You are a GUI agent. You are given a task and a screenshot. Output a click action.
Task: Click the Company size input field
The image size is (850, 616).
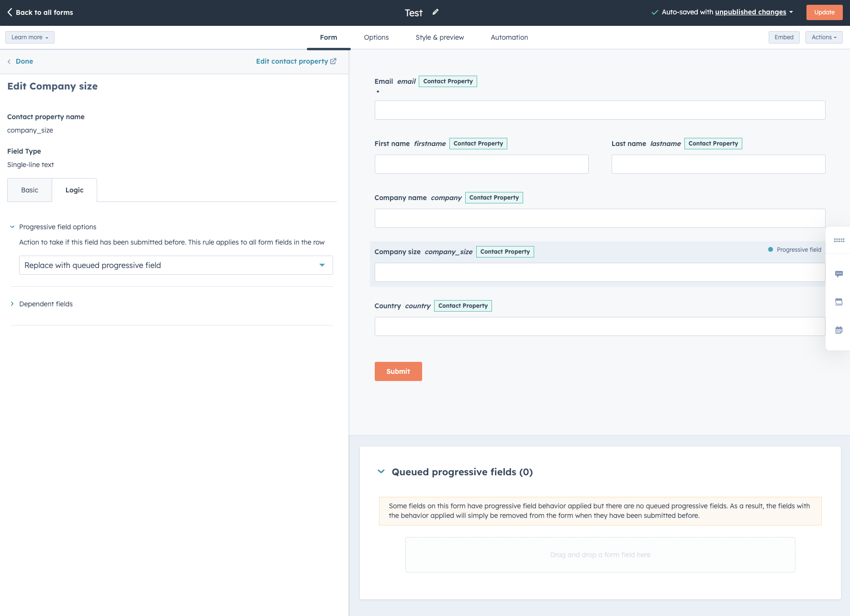600,272
